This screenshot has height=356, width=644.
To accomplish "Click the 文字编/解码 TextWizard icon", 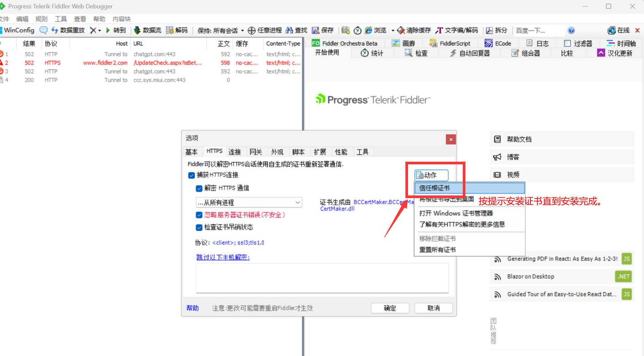I will click(x=440, y=30).
